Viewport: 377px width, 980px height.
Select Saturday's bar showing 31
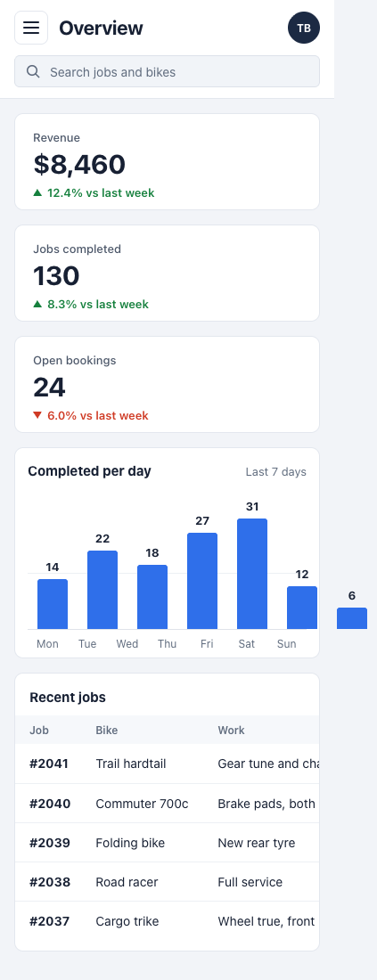pyautogui.click(x=252, y=574)
